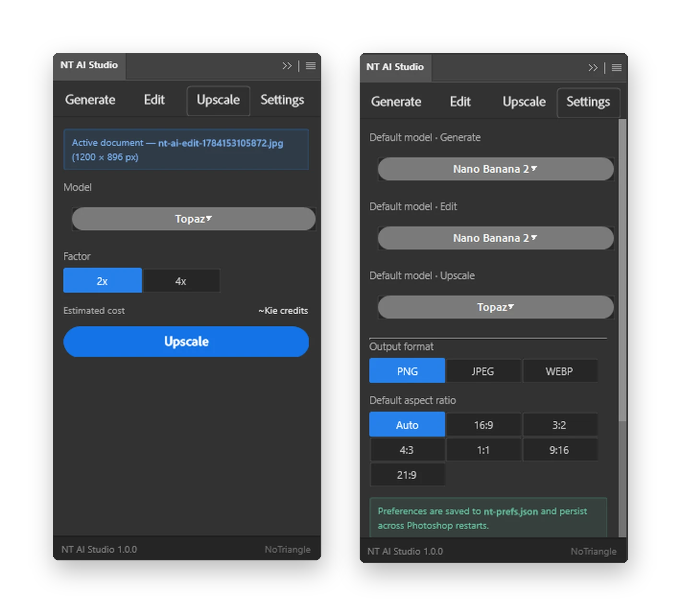The width and height of the screenshot is (681, 616).
Task: Click 'Estimated cost' label
Action: [94, 310]
